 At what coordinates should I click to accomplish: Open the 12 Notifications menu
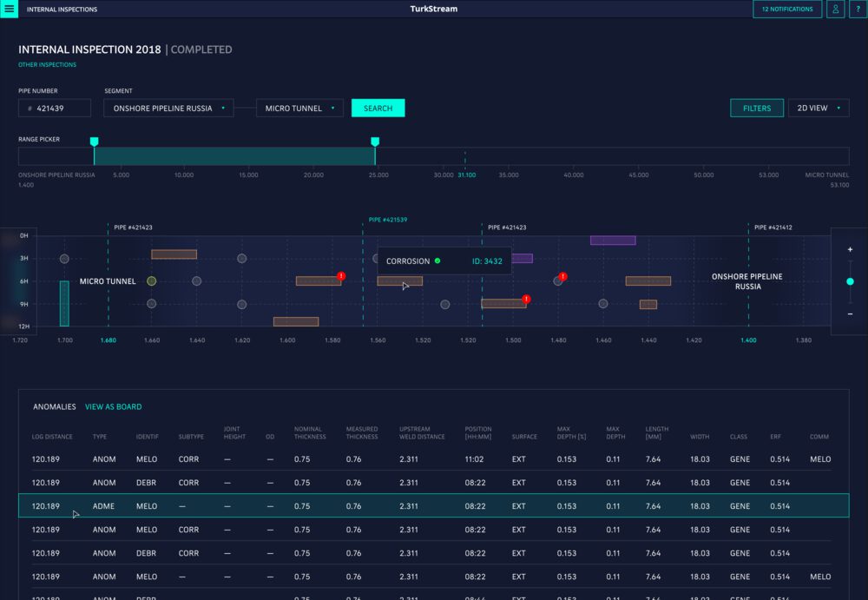pyautogui.click(x=787, y=10)
